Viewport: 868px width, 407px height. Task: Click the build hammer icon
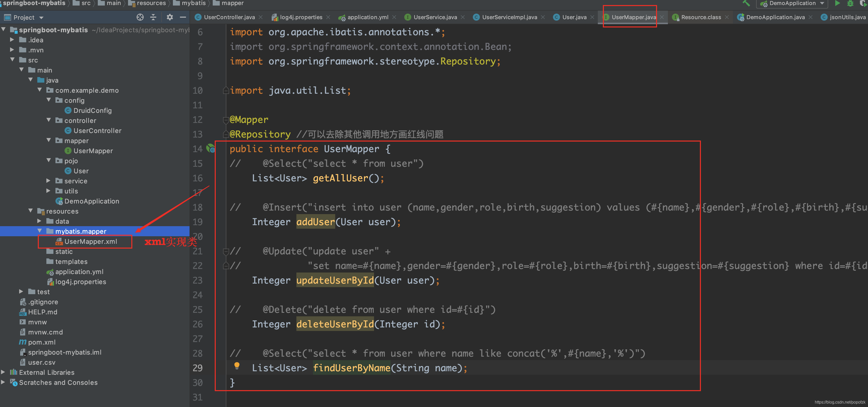click(x=746, y=3)
